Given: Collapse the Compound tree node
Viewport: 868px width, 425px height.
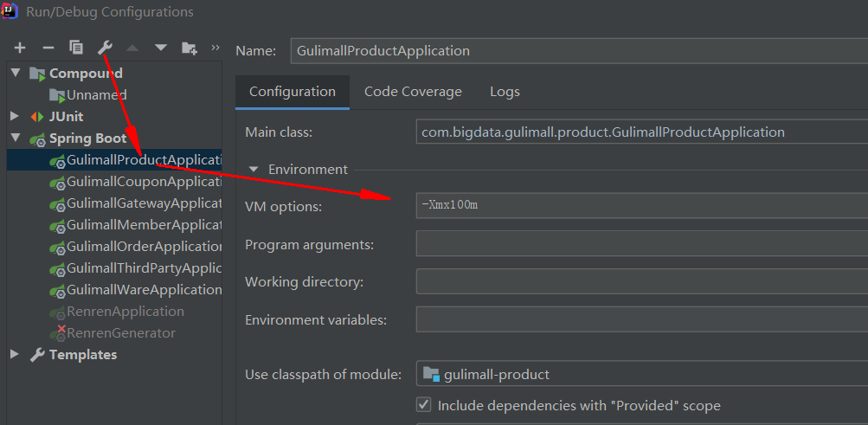Looking at the screenshot, I should pos(15,74).
